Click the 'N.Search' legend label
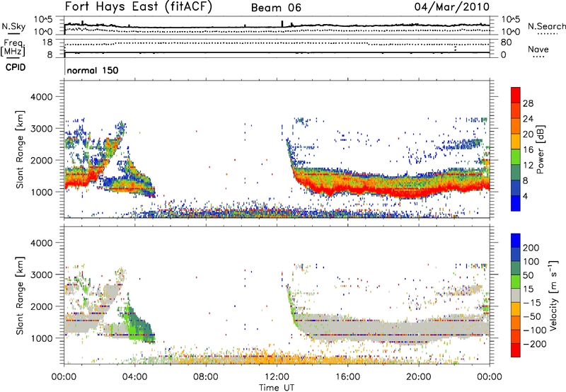Image resolution: width=566 pixels, height=392 pixels. (546, 26)
